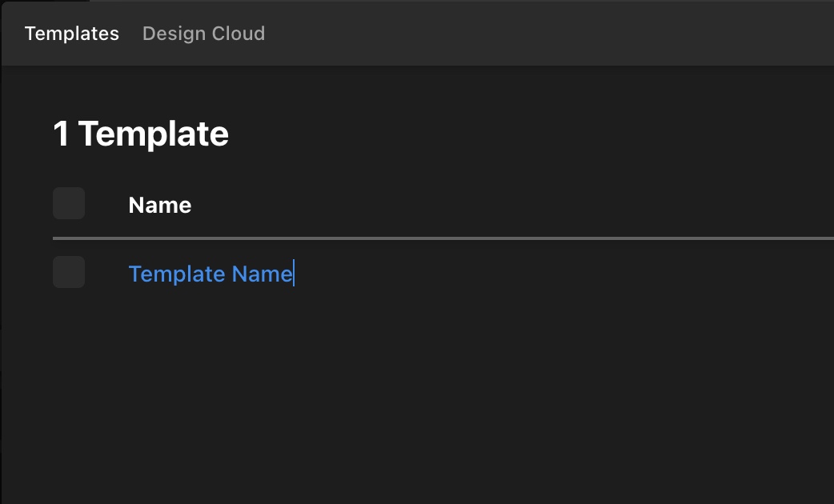
Task: Place caret between Template and Name words
Action: 229,274
